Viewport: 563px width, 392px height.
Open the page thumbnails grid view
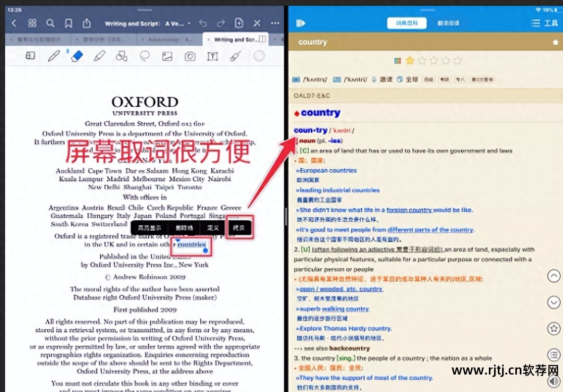coord(32,23)
